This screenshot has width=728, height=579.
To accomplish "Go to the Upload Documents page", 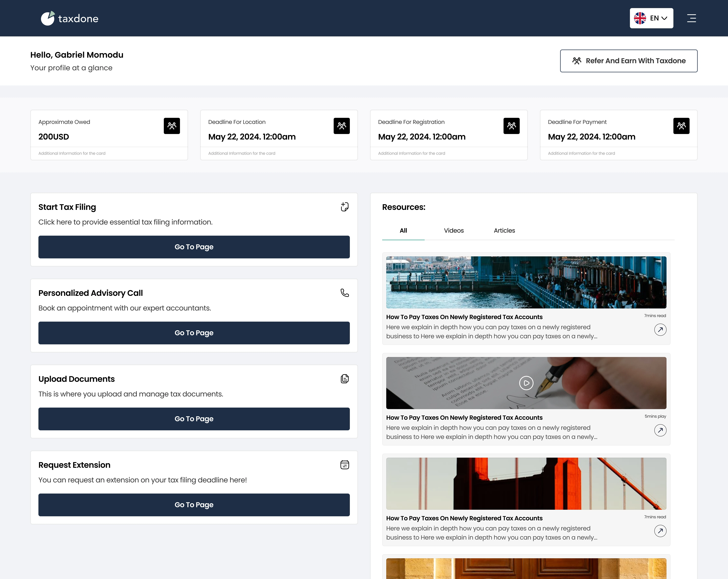I will (194, 419).
